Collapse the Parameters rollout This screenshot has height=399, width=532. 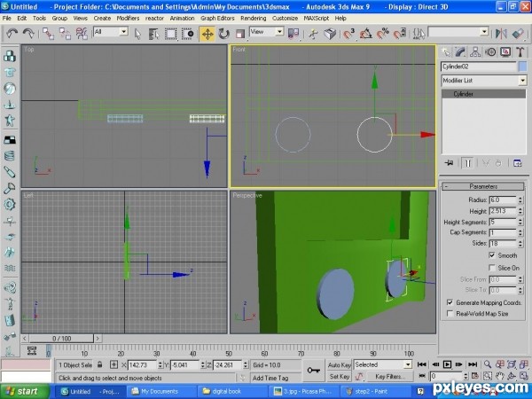(x=483, y=186)
